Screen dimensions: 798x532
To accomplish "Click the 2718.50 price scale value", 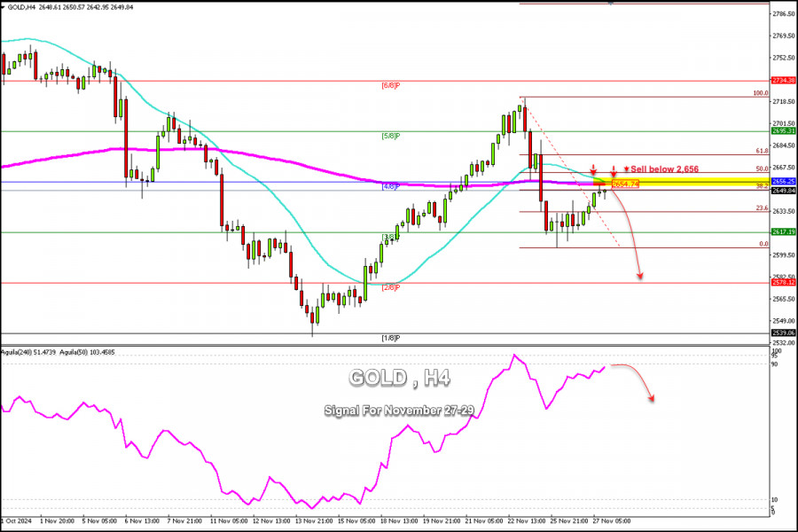I will point(784,101).
